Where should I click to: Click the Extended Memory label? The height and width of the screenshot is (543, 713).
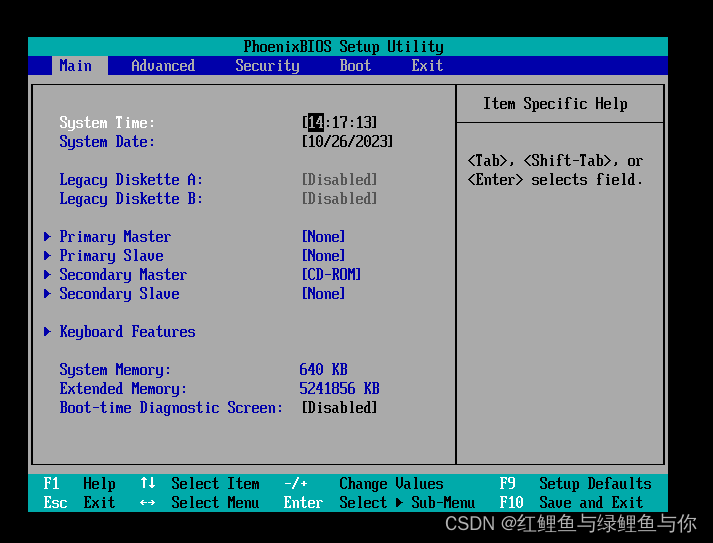click(123, 389)
